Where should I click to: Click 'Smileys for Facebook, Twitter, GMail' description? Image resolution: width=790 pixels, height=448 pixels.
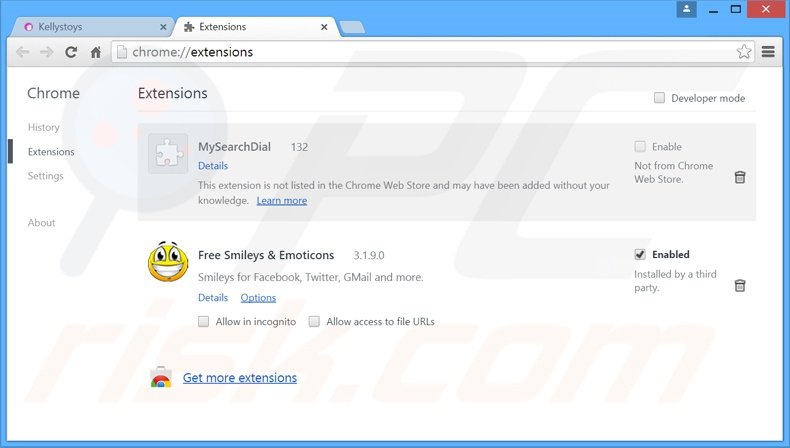310,277
